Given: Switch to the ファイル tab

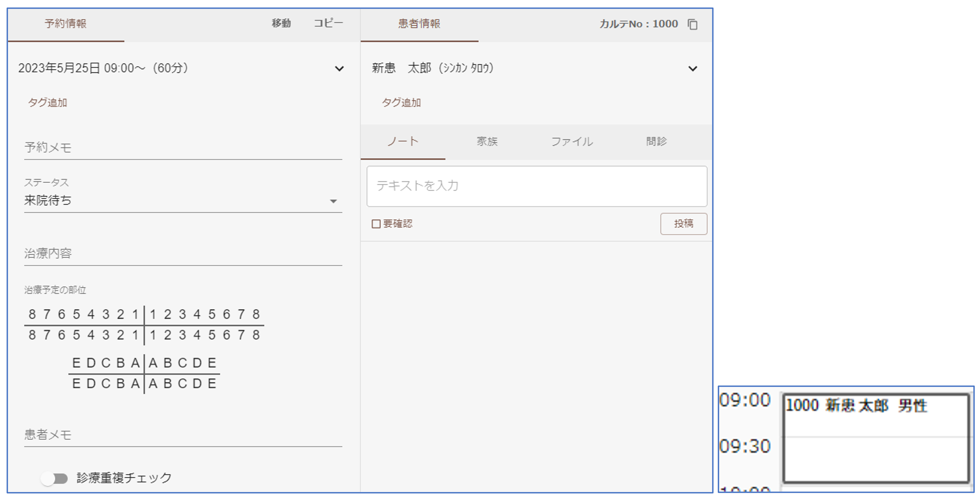Looking at the screenshot, I should click(x=572, y=142).
